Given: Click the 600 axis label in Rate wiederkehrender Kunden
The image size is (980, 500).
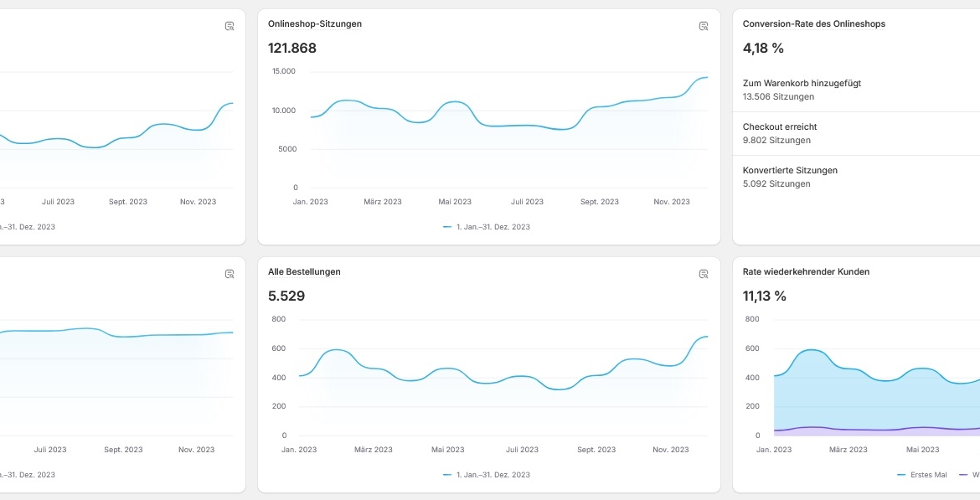Looking at the screenshot, I should point(752,348).
